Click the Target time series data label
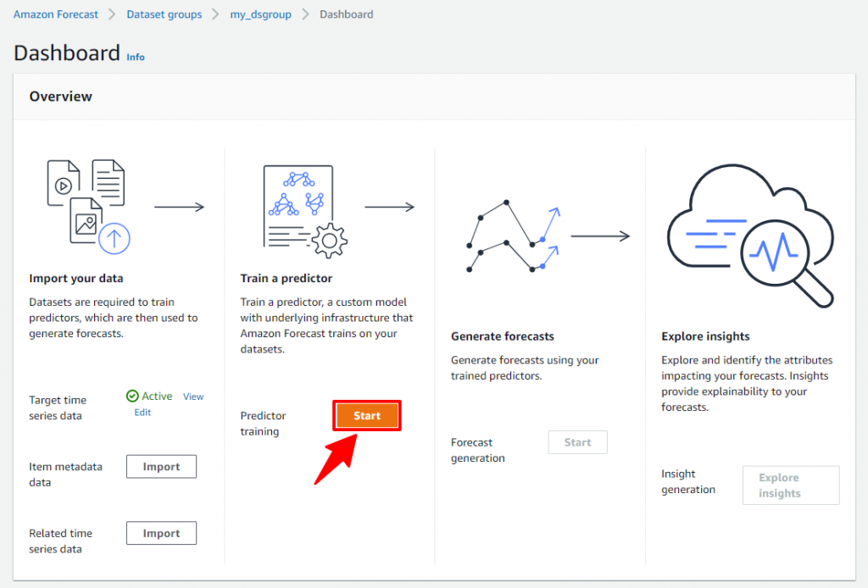The height and width of the screenshot is (588, 868). coord(58,408)
